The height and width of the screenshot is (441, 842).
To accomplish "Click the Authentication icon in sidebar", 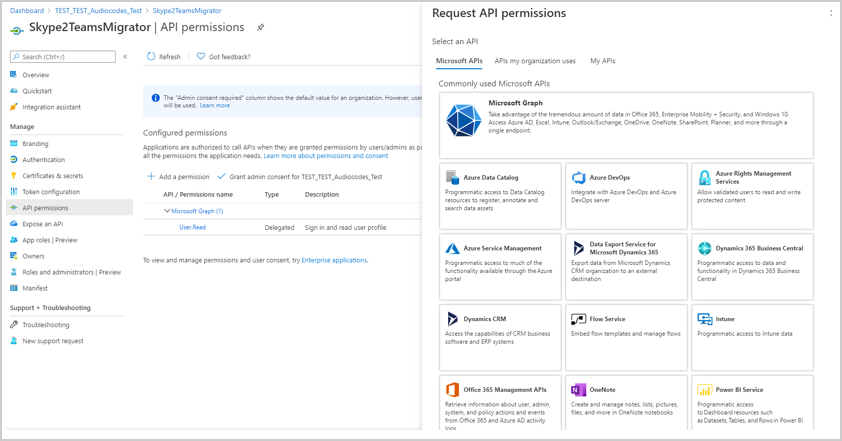I will coord(14,160).
